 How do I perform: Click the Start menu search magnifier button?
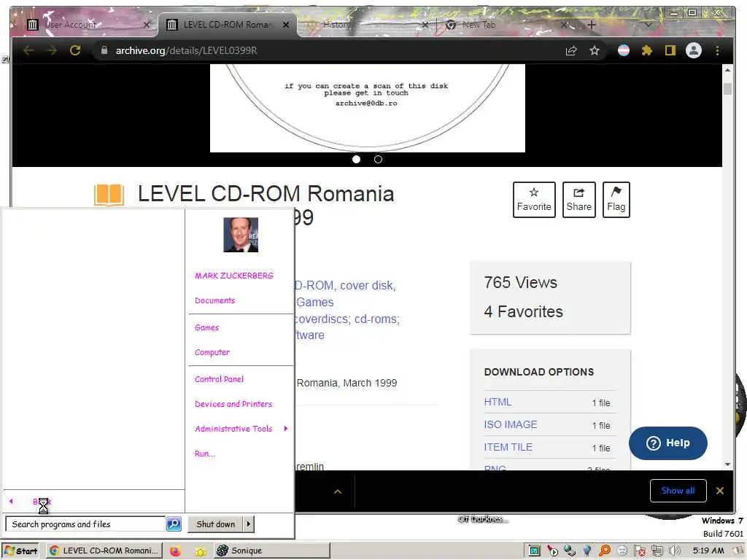[x=174, y=524]
